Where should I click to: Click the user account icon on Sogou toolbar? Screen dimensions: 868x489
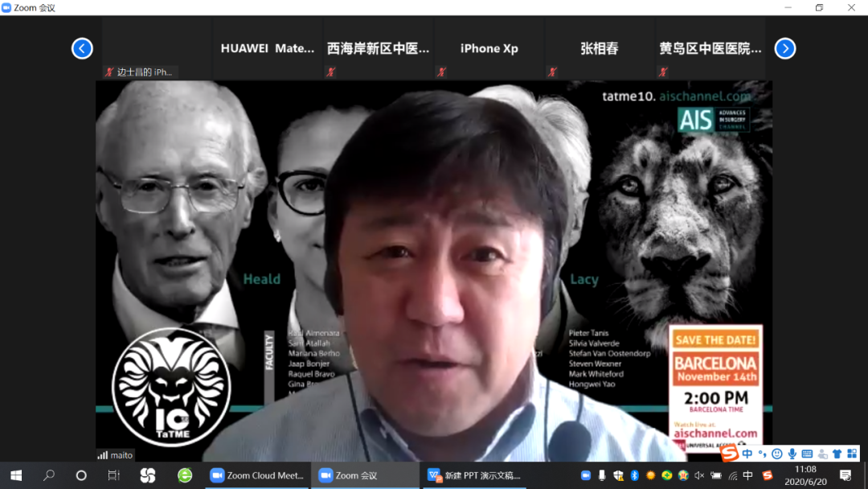pos(823,454)
